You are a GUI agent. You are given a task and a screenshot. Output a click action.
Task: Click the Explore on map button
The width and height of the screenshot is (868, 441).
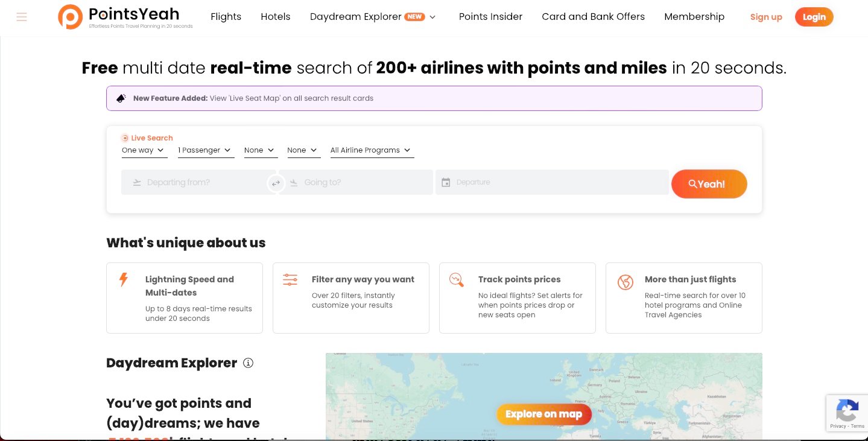[543, 414]
